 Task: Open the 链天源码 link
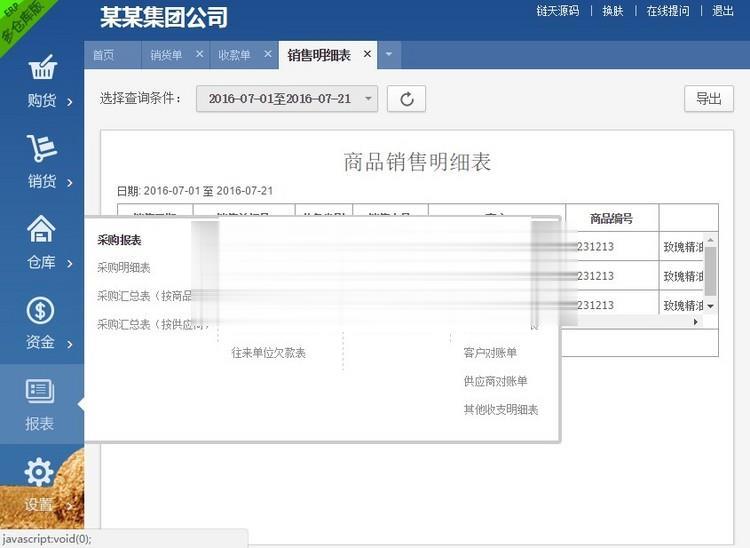[558, 11]
